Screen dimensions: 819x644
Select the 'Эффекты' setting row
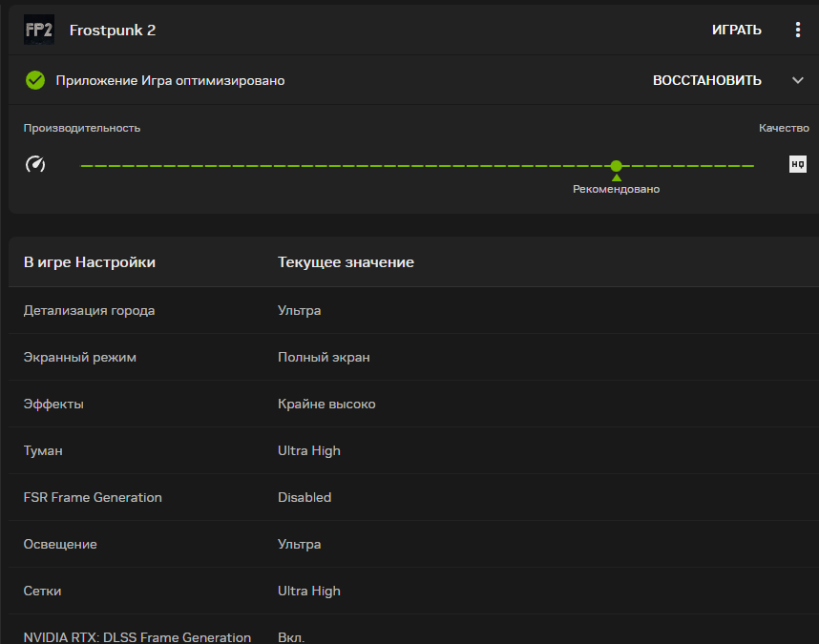point(413,404)
